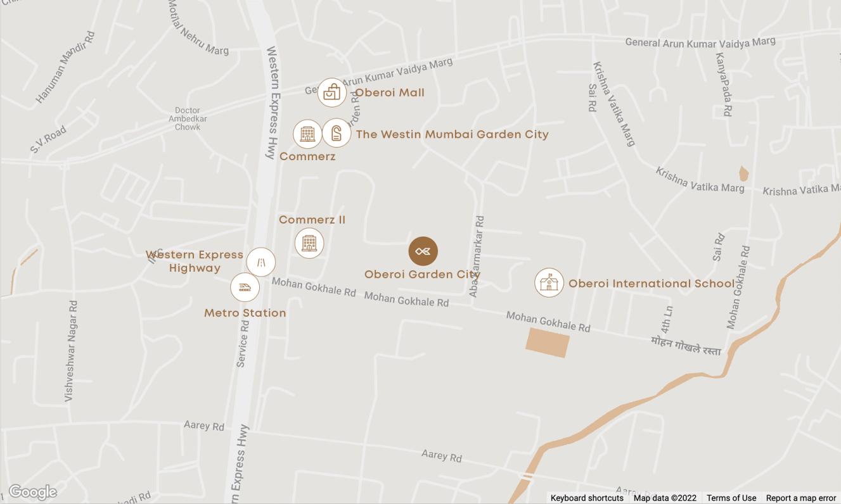Click The Westin Mumbai Garden City label
The image size is (841, 504).
click(452, 134)
